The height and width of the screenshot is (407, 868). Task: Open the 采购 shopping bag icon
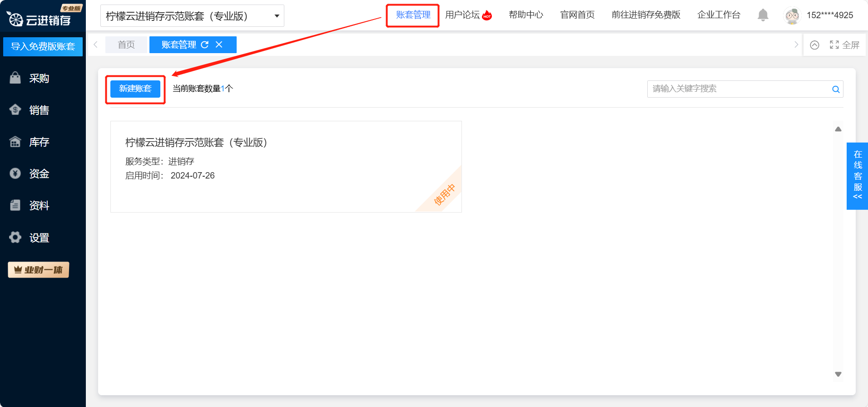point(15,78)
